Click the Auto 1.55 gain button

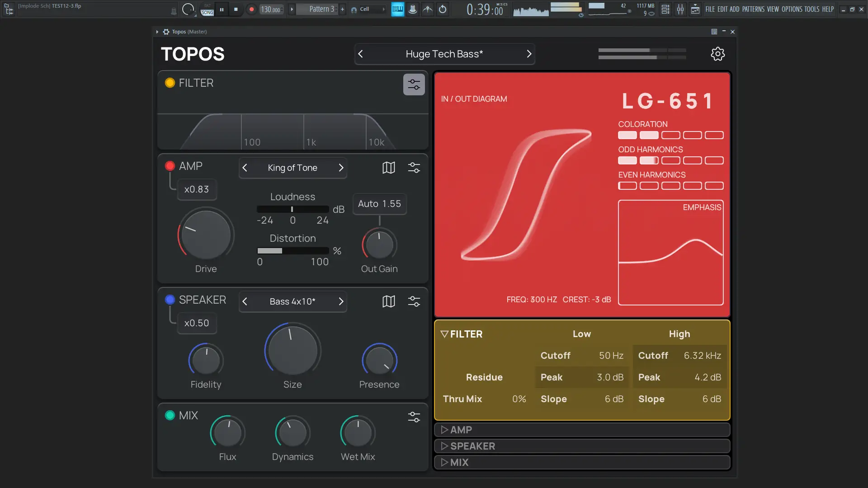379,204
